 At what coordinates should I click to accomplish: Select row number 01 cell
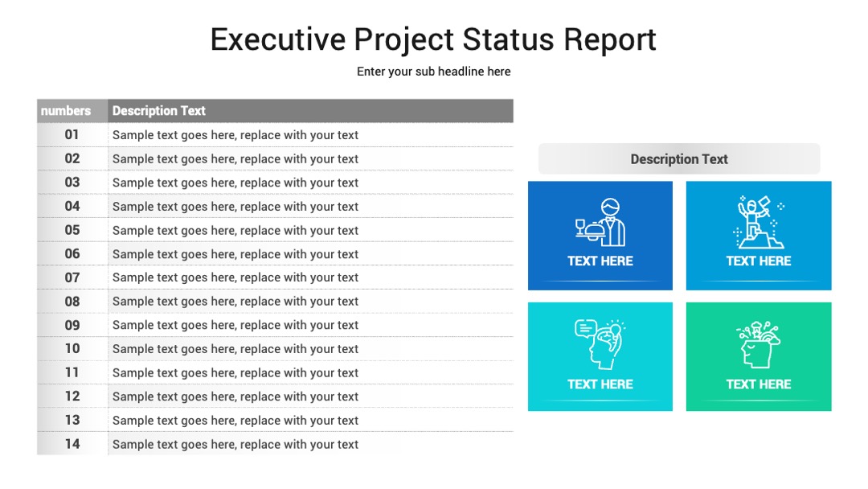72,134
